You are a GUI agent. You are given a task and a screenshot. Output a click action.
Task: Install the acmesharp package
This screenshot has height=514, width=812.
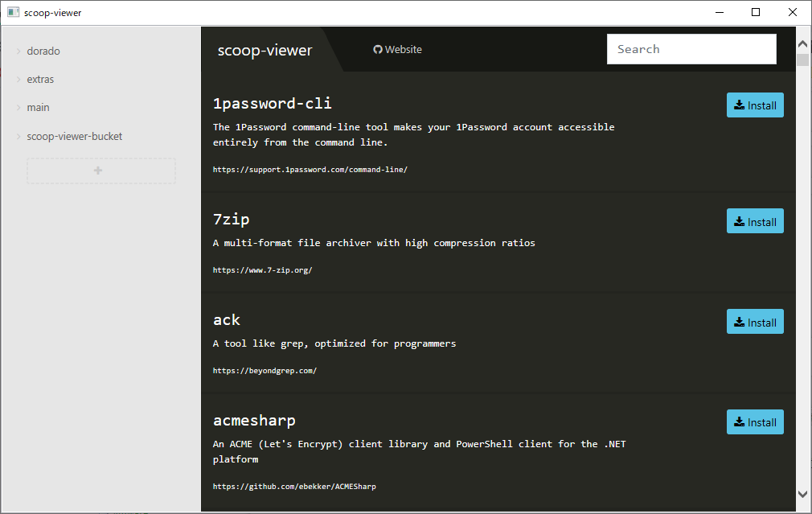[x=754, y=422]
